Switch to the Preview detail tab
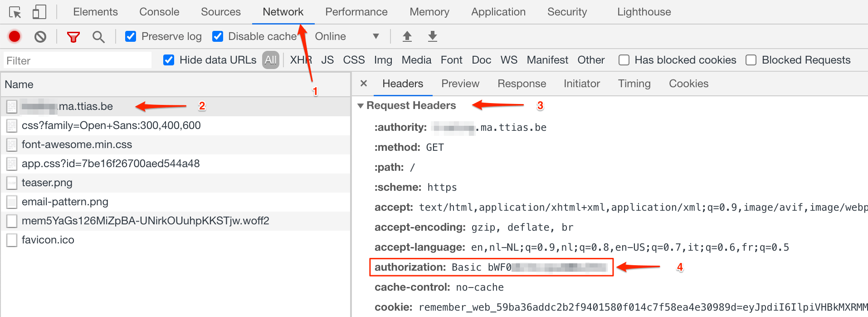This screenshot has height=317, width=868. pyautogui.click(x=460, y=84)
